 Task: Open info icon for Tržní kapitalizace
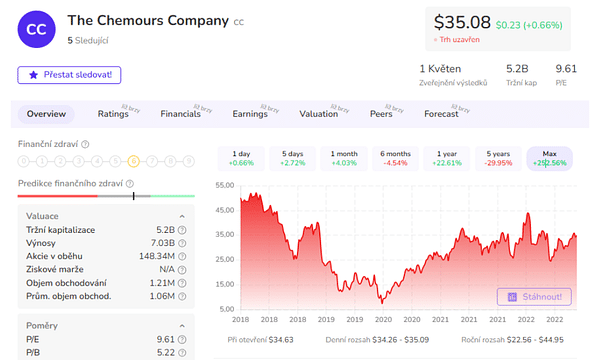(x=183, y=230)
